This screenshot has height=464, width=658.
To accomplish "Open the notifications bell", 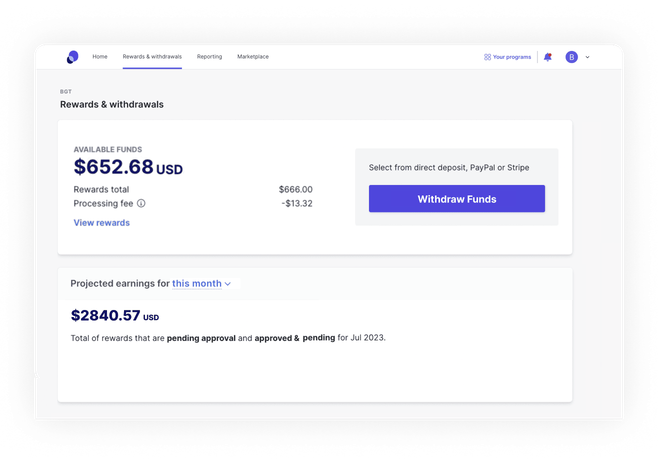I will [548, 57].
